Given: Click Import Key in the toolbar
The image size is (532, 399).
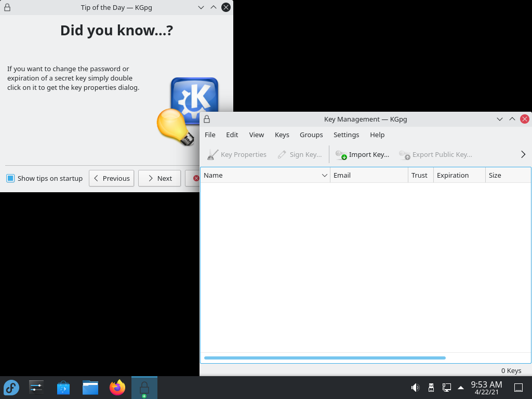Looking at the screenshot, I should (x=362, y=155).
